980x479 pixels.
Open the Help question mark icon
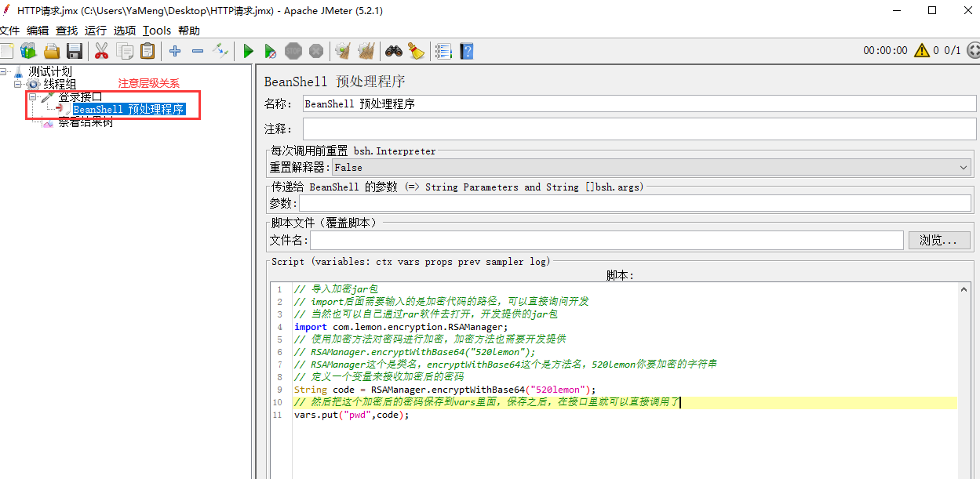tap(467, 52)
